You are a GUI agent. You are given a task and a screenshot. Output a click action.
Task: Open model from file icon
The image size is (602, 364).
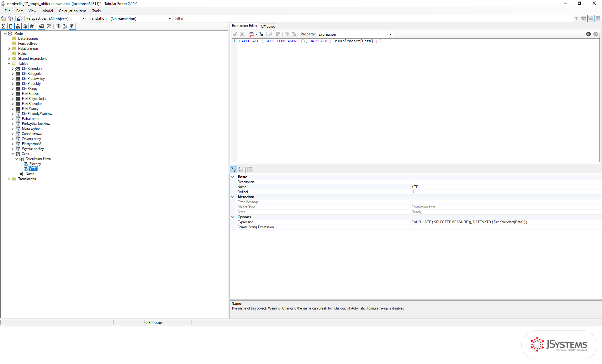tap(3, 18)
